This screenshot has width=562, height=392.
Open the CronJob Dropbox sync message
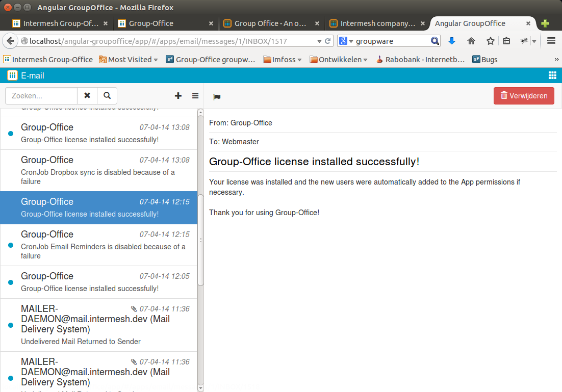pyautogui.click(x=98, y=171)
